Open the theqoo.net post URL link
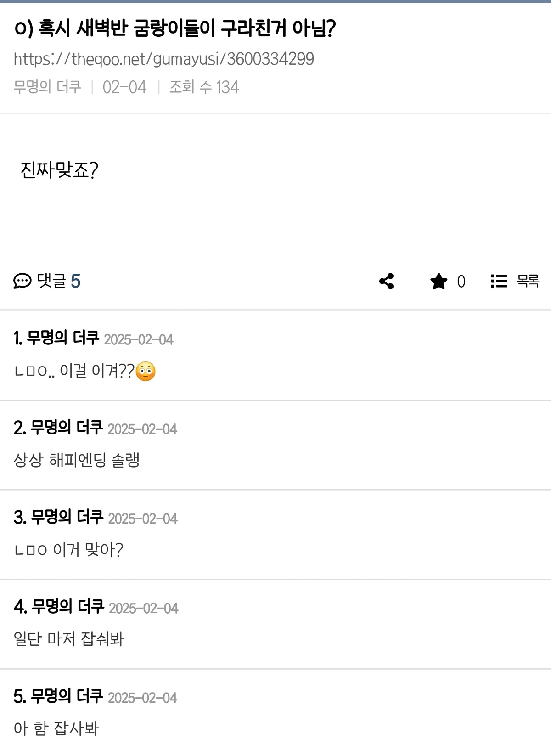 coord(164,59)
